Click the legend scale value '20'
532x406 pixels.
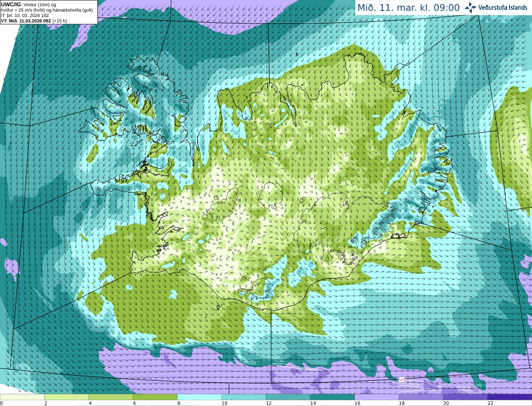click(x=446, y=403)
